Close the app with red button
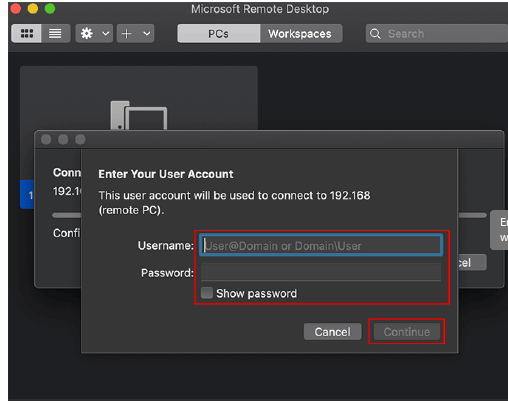This screenshot has height=404, width=508. point(15,8)
